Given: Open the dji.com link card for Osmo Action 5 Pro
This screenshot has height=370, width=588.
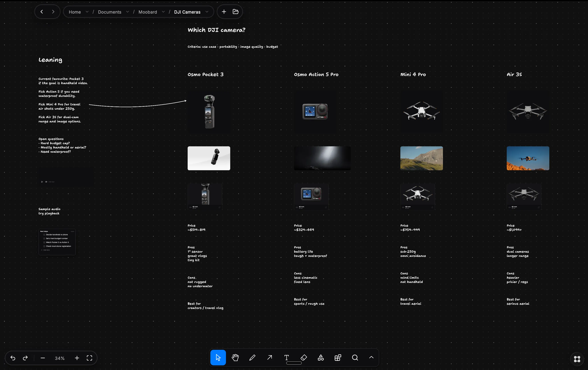Looking at the screenshot, I should [311, 197].
